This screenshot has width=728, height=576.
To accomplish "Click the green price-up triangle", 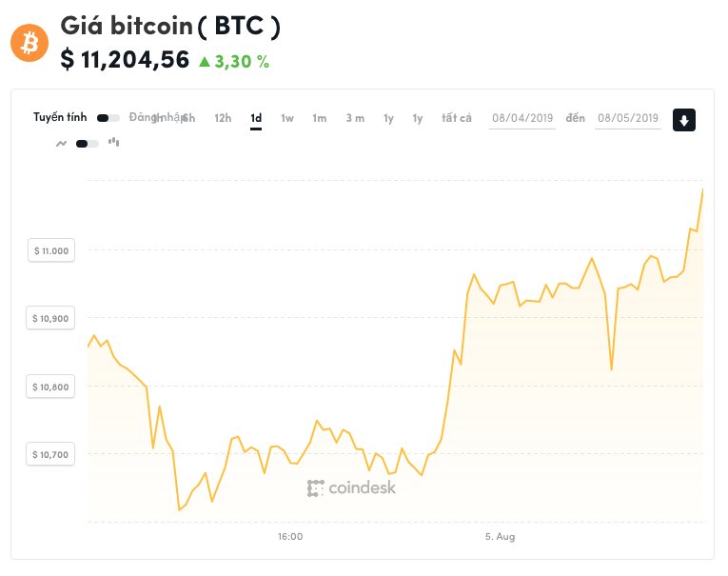I will [x=204, y=62].
